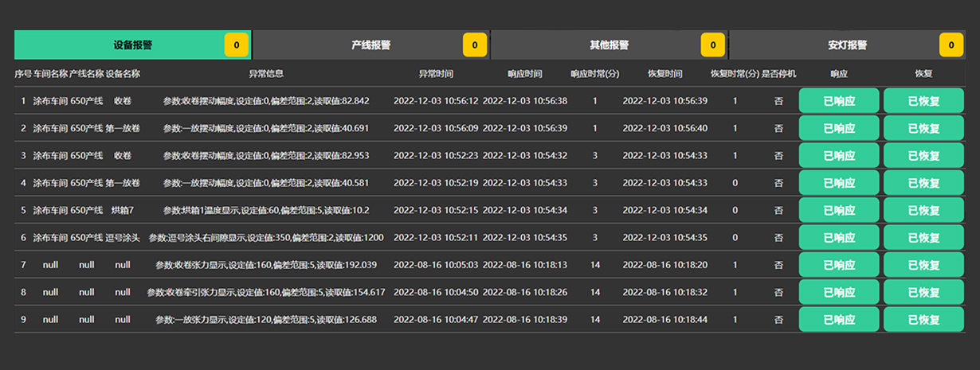Click the 已恢复 button in row 1
980x370 pixels.
923,101
